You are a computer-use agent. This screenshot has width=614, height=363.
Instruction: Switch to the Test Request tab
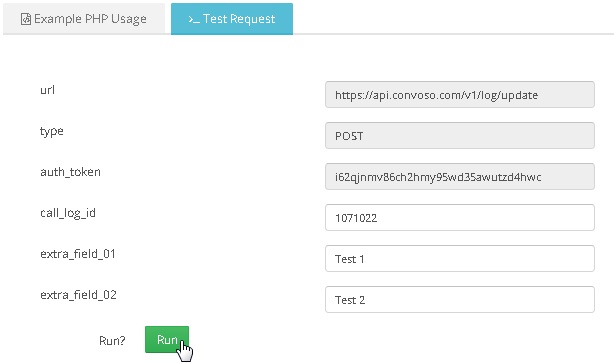(232, 19)
